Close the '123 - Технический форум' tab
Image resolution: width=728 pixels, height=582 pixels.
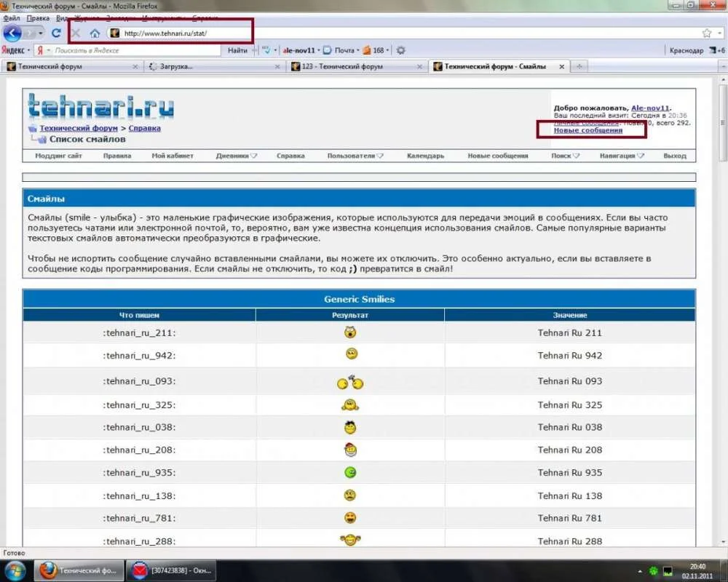pyautogui.click(x=419, y=67)
